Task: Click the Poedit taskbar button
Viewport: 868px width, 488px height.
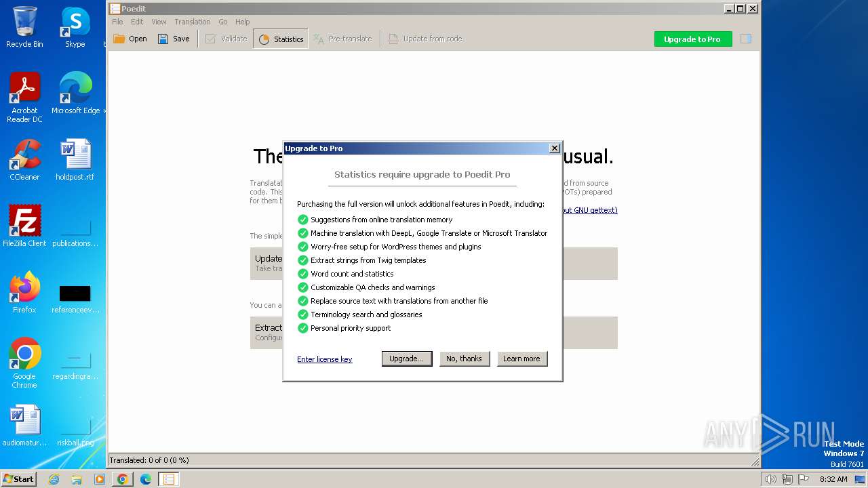Action: 169,479
